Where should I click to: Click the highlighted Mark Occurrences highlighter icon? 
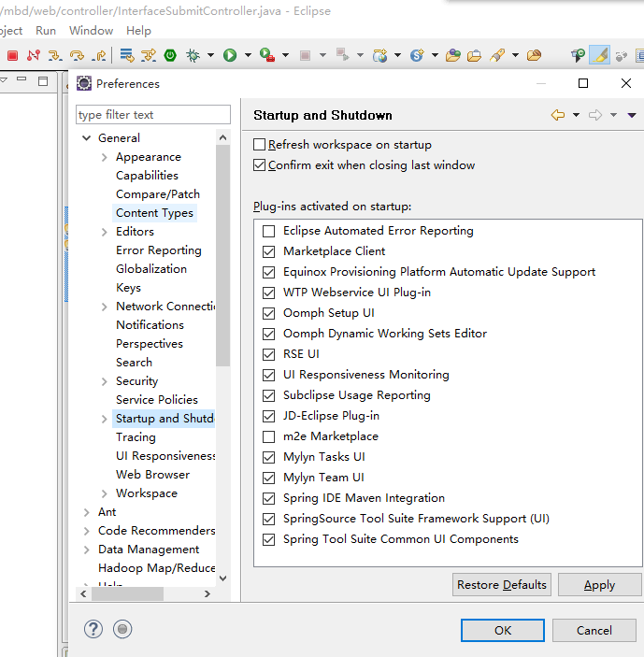599,55
